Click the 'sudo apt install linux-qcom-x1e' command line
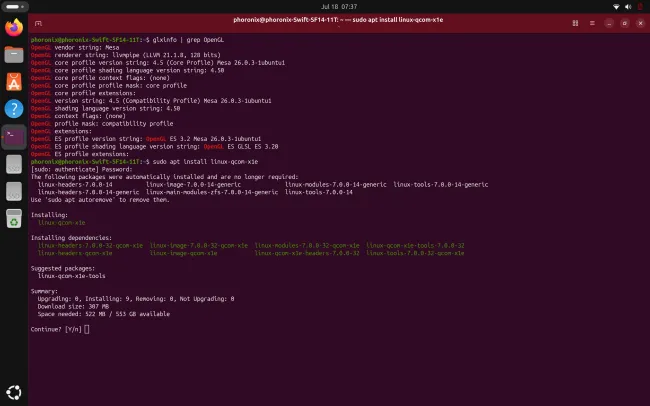Viewport: 650px width, 406px height. pyautogui.click(x=205, y=162)
